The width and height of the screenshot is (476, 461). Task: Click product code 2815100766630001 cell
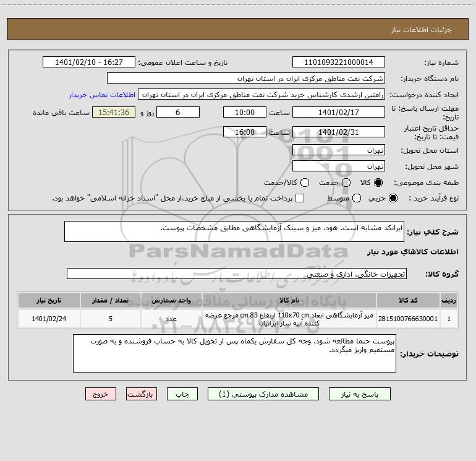[x=408, y=319]
